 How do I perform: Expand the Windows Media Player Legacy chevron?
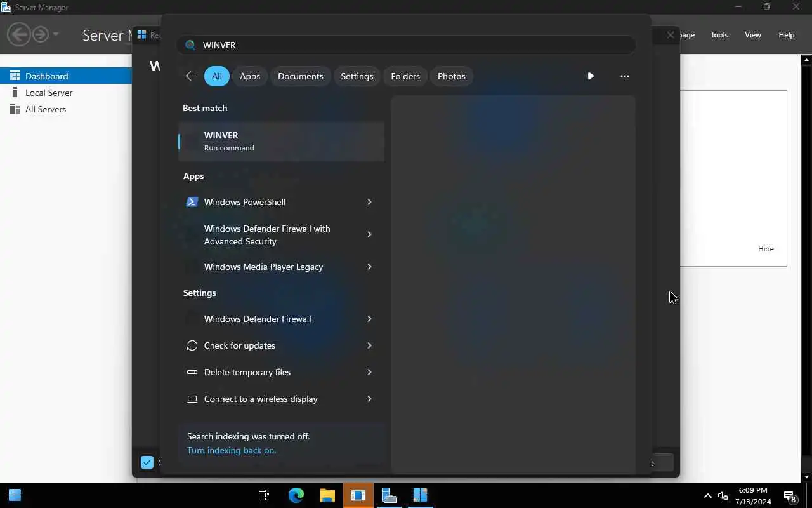pyautogui.click(x=369, y=267)
